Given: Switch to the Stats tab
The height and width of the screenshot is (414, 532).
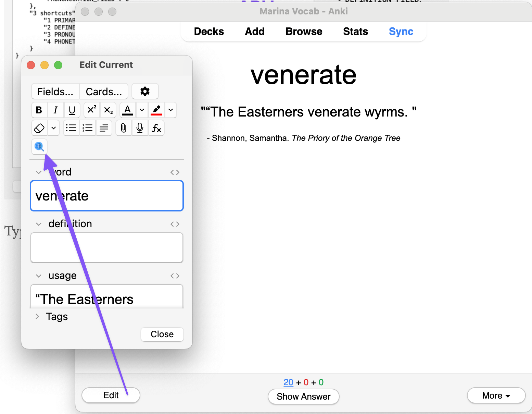Looking at the screenshot, I should [x=355, y=32].
